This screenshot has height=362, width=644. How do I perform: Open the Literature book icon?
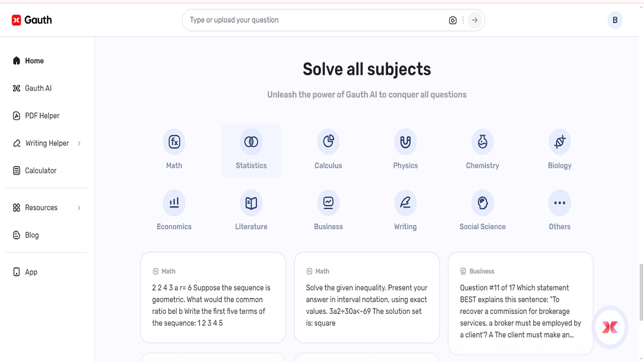251,203
